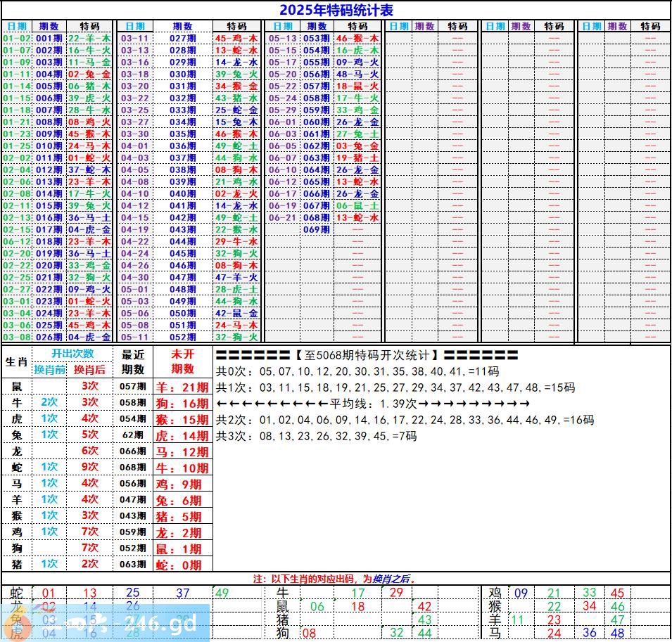Image resolution: width=672 pixels, height=642 pixels.
Task: Select the 共3次 number list row
Action: click(316, 436)
